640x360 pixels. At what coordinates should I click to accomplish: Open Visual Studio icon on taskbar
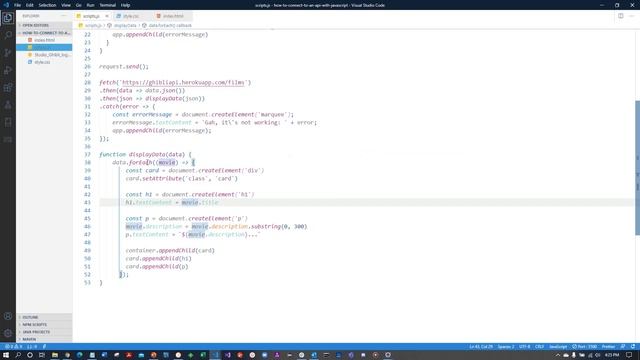pyautogui.click(x=228, y=355)
